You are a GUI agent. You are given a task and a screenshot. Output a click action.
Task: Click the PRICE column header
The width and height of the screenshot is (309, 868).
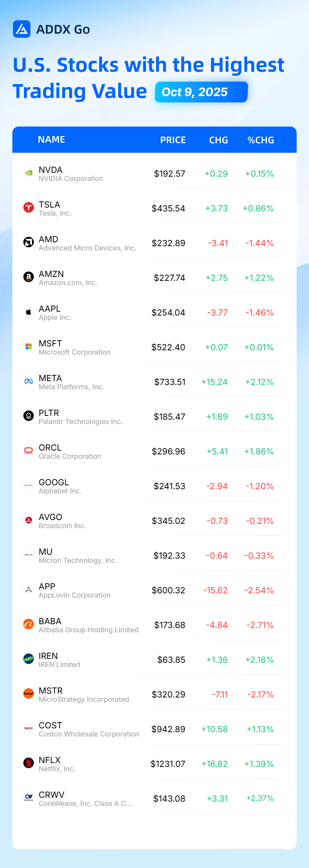173,140
